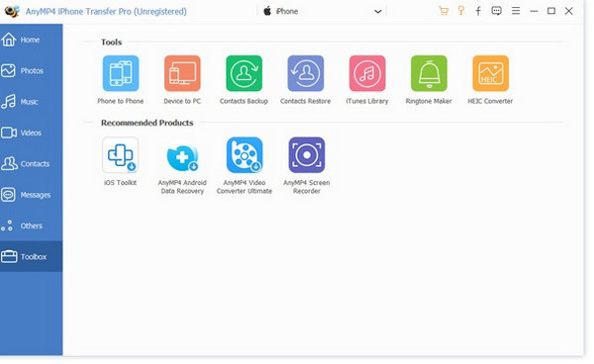594x364 pixels.
Task: Click the "Ringtone Maker" label
Action: (x=429, y=101)
